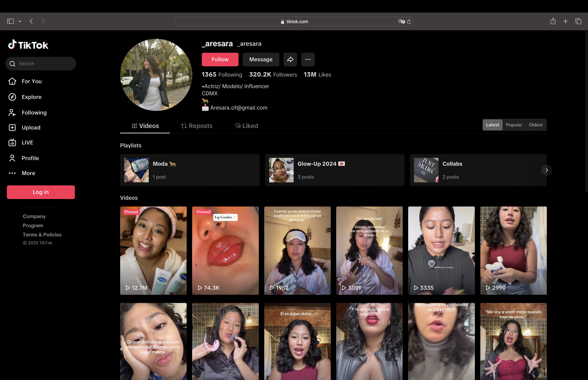Screen dimensions: 588x380
Task: Click the translate page icon in address bar
Action: click(401, 21)
